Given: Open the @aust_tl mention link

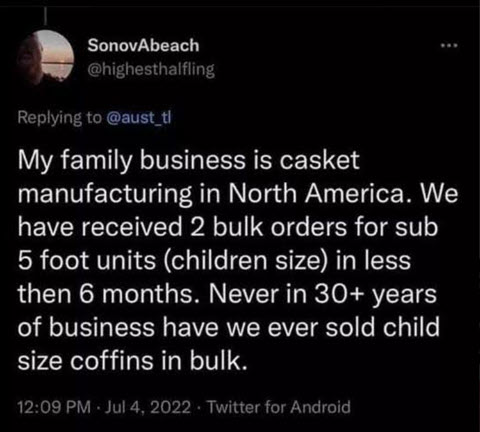Looking at the screenshot, I should [x=139, y=117].
